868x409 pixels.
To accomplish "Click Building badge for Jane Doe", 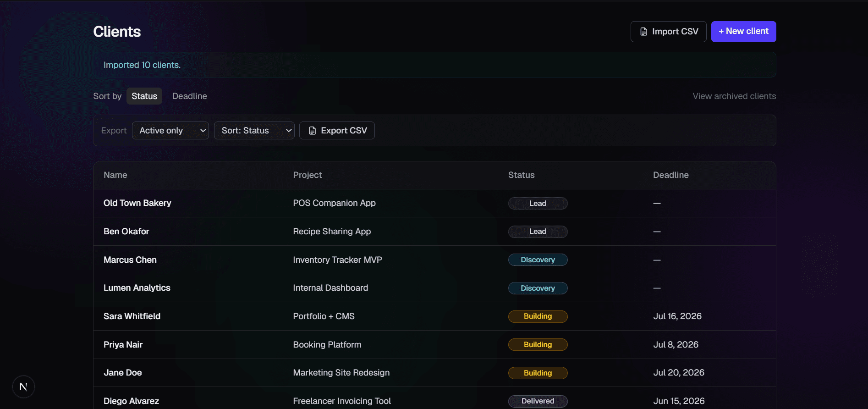I will [538, 373].
